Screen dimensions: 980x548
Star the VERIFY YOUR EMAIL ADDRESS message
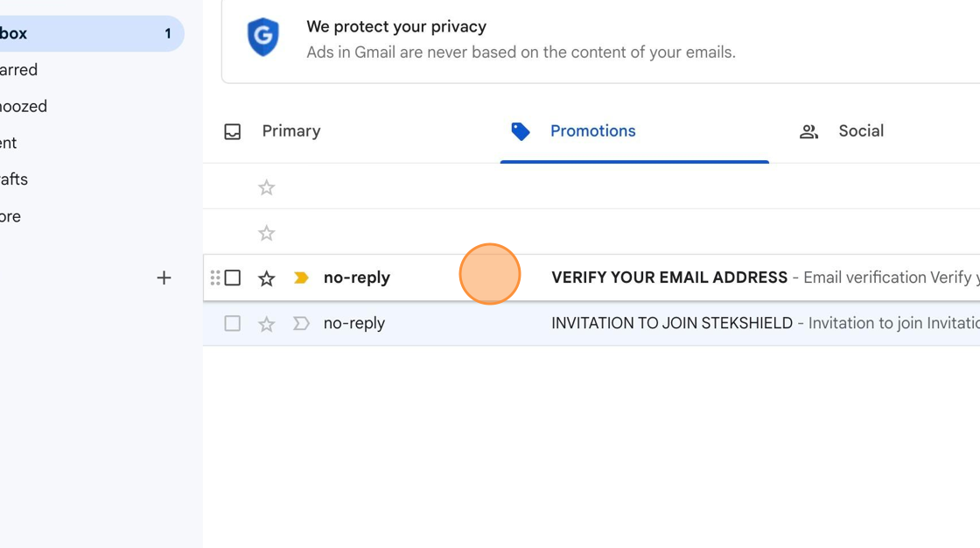(266, 278)
